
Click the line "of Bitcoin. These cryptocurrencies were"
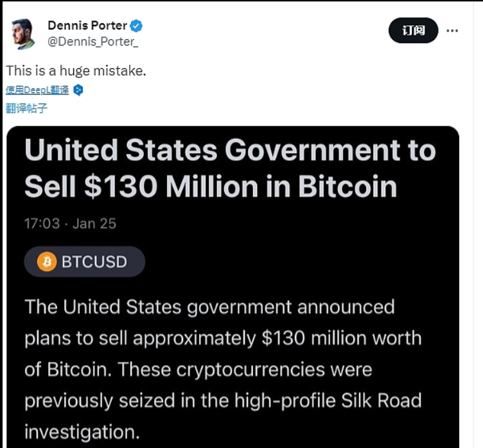(x=198, y=370)
